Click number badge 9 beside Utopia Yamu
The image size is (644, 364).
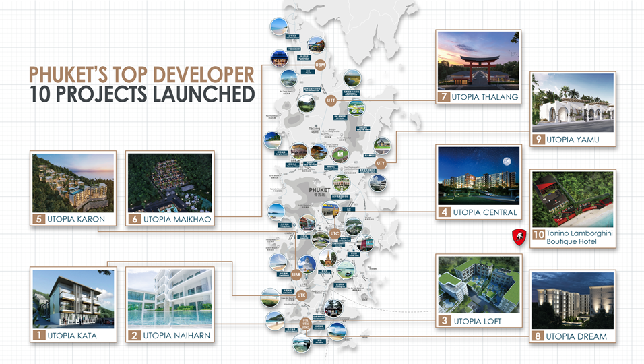pyautogui.click(x=538, y=140)
